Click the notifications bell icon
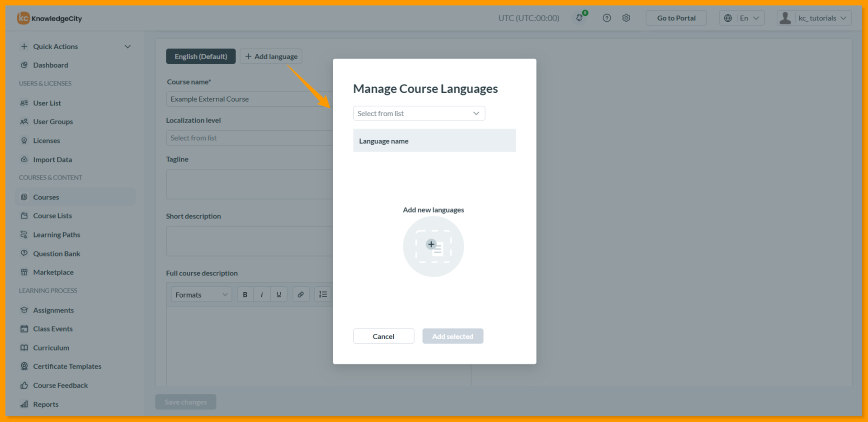 click(x=580, y=18)
